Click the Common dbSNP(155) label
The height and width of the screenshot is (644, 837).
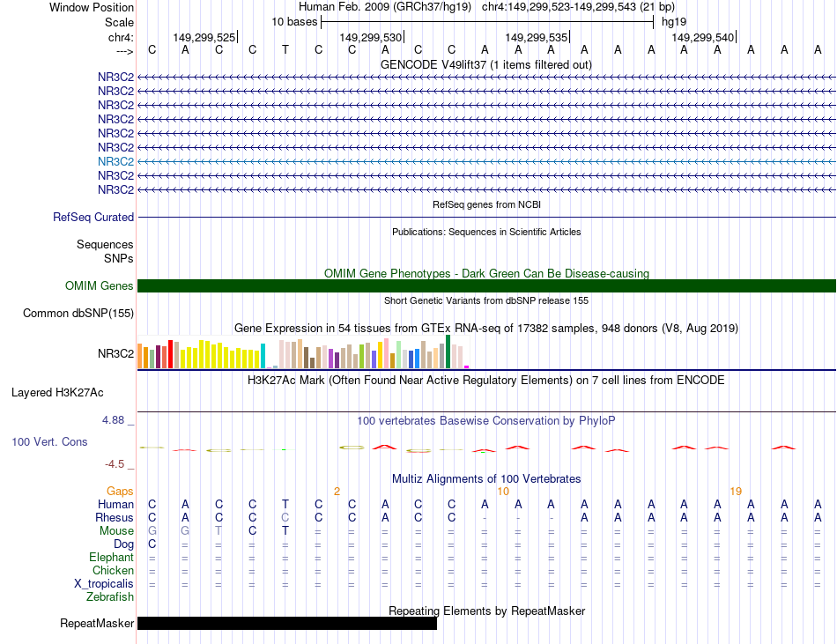(x=78, y=314)
